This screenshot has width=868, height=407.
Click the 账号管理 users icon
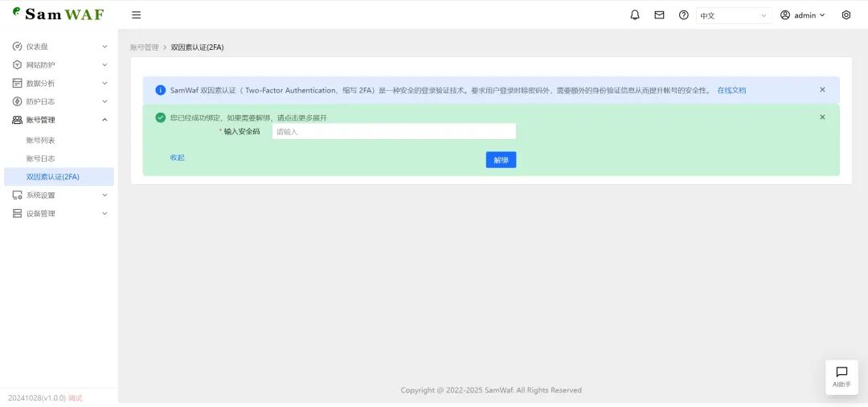[x=17, y=120]
